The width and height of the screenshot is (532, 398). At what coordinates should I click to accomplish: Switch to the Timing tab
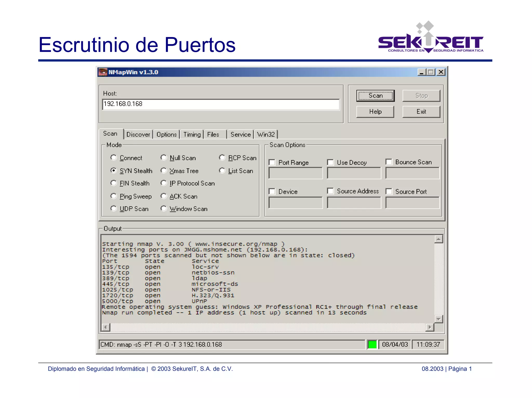coord(192,134)
